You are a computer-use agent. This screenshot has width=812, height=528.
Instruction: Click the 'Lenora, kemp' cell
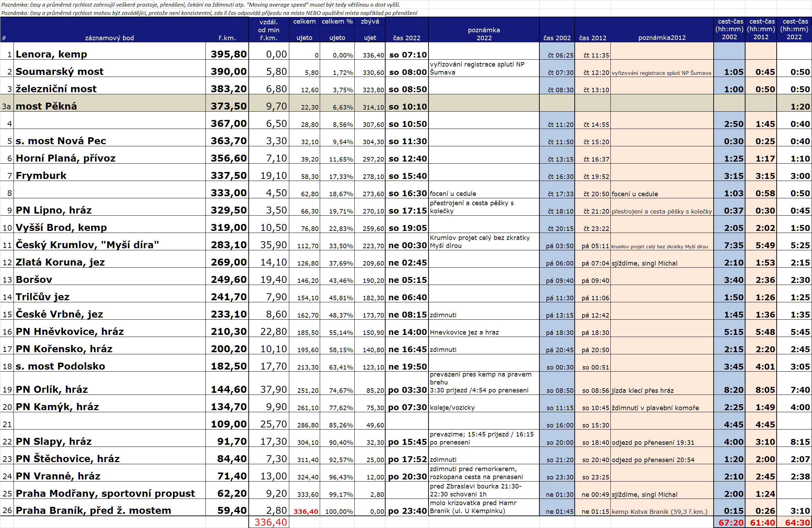[x=51, y=54]
